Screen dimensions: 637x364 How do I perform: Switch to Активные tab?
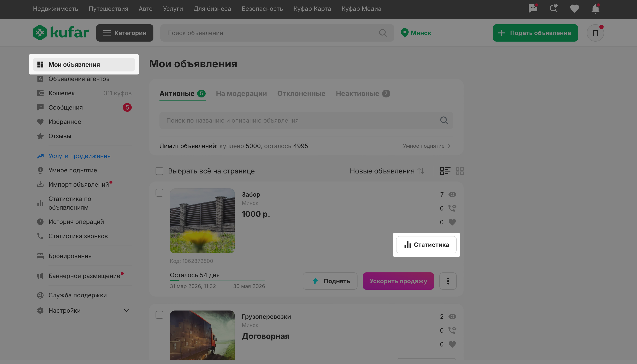coord(182,94)
